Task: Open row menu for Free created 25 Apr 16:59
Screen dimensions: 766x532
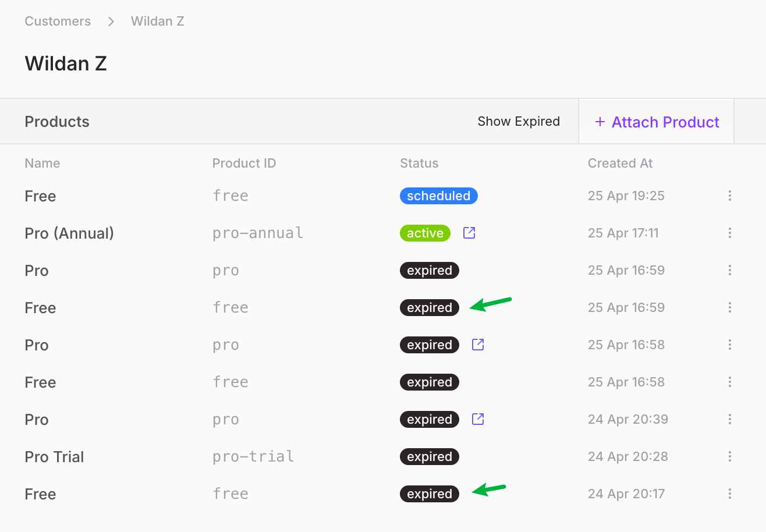Action: coord(729,308)
